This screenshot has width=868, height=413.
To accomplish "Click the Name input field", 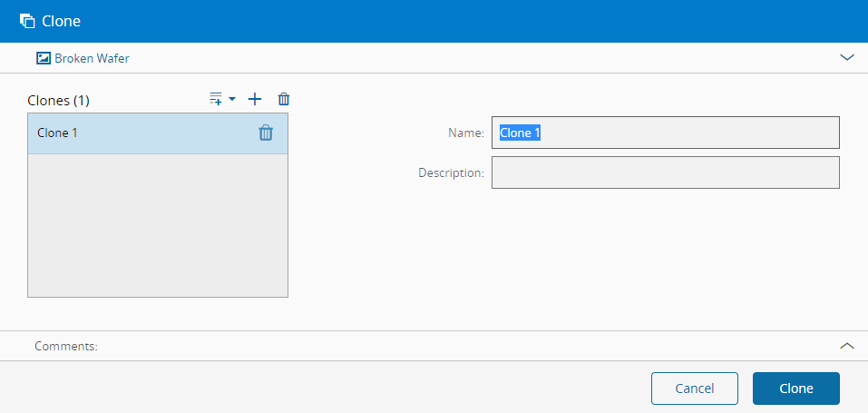I will click(x=665, y=133).
